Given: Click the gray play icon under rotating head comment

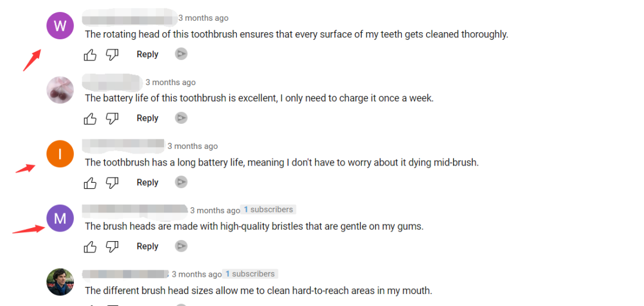Looking at the screenshot, I should tap(181, 54).
